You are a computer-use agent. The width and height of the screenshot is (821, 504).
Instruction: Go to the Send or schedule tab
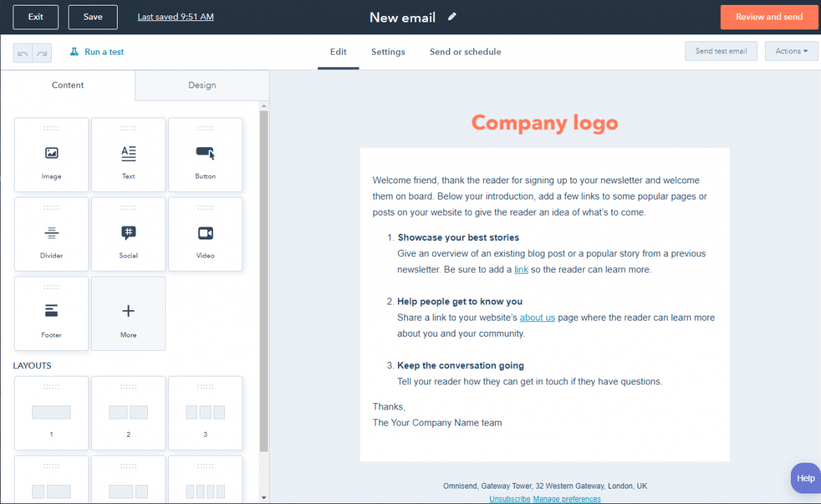click(465, 52)
